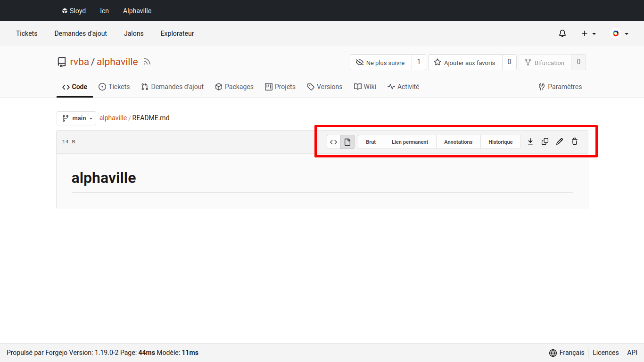Open the Paramètres repository settings
This screenshot has width=644, height=362.
(560, 87)
